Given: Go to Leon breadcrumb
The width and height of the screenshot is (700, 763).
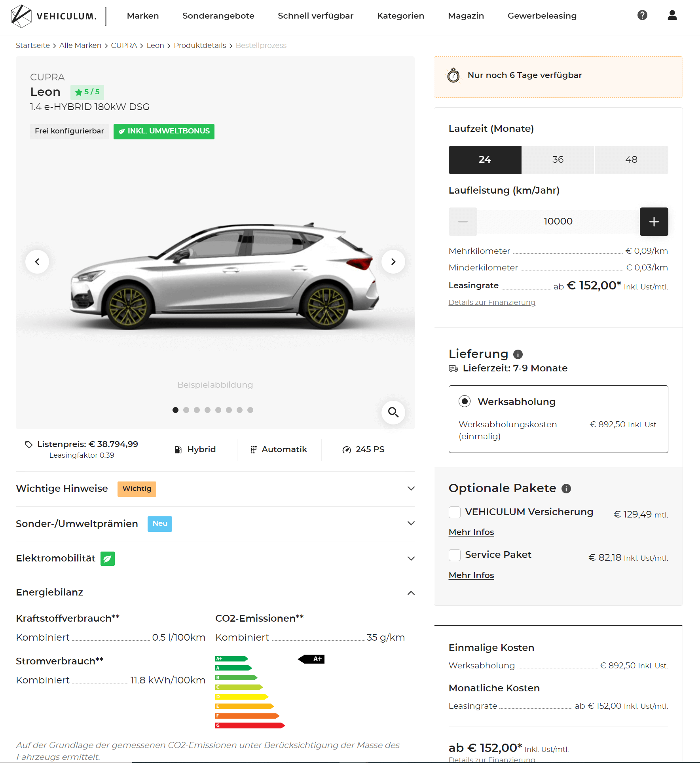Looking at the screenshot, I should click(155, 46).
